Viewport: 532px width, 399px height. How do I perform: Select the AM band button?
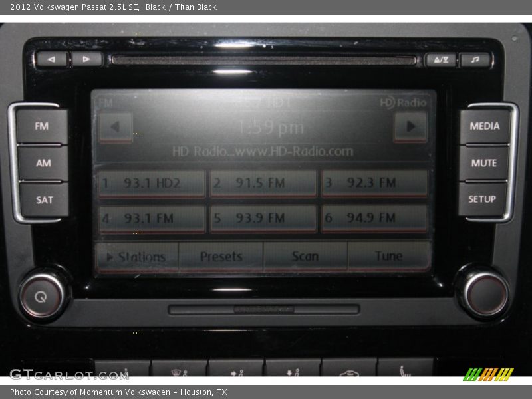coord(43,163)
